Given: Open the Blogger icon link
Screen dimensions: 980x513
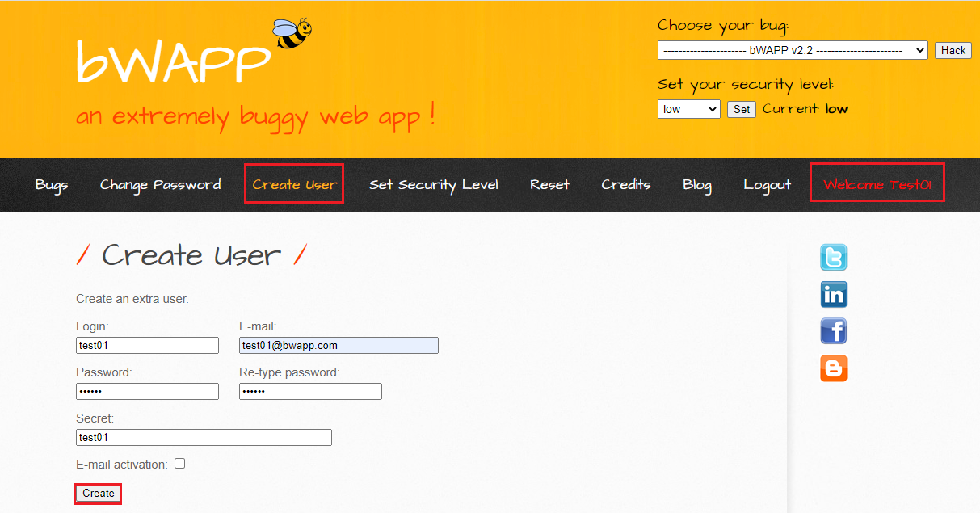Looking at the screenshot, I should (x=834, y=368).
